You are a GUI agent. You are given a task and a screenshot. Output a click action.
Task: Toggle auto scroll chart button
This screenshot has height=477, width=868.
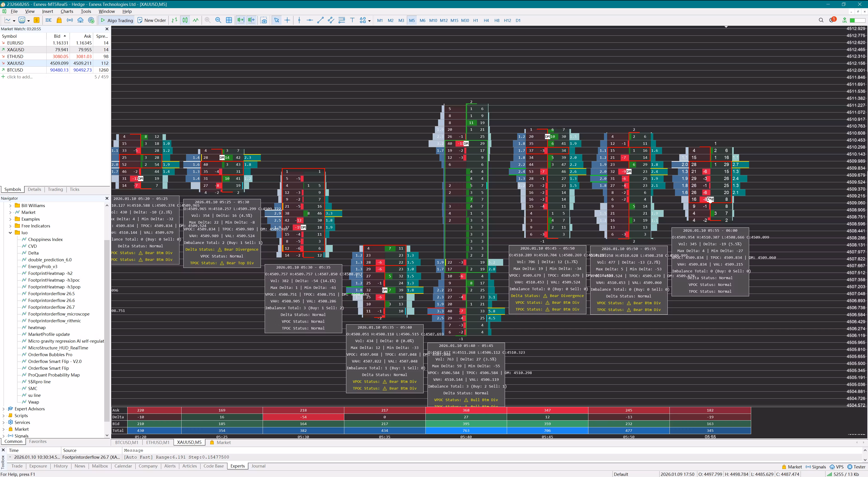pos(240,20)
